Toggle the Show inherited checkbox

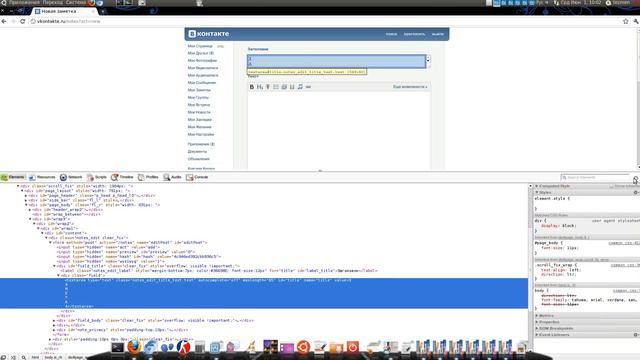coord(611,186)
